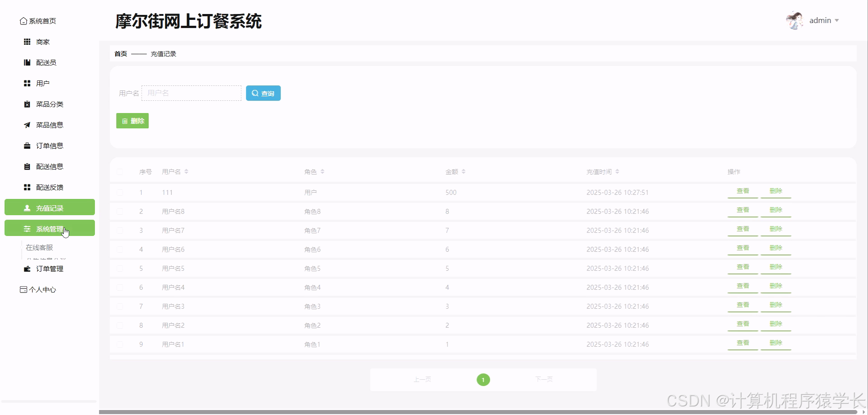Click the home icon beside 系统首页
This screenshot has width=868, height=415.
coord(24,21)
